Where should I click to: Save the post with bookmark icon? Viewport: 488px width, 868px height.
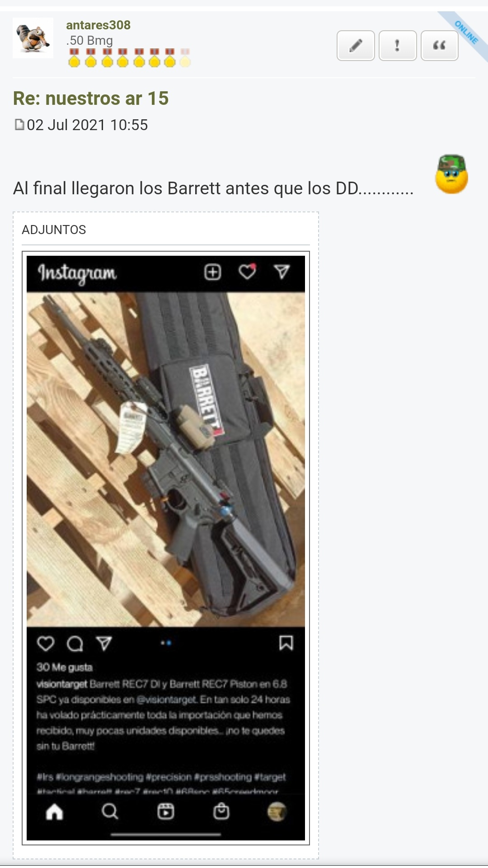(x=286, y=643)
